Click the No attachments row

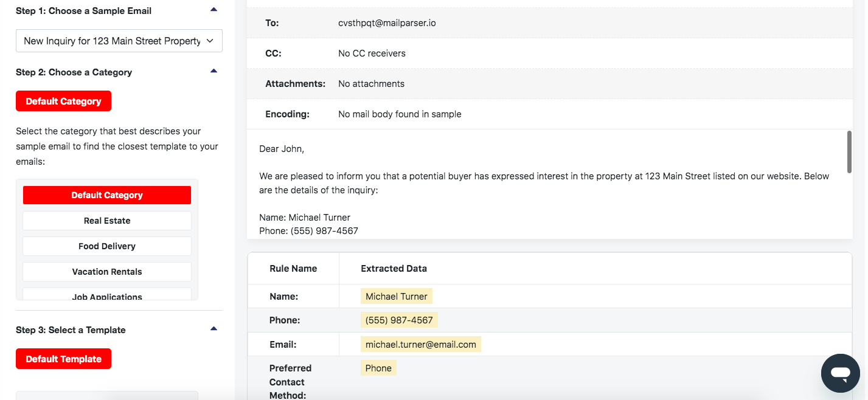pos(371,84)
